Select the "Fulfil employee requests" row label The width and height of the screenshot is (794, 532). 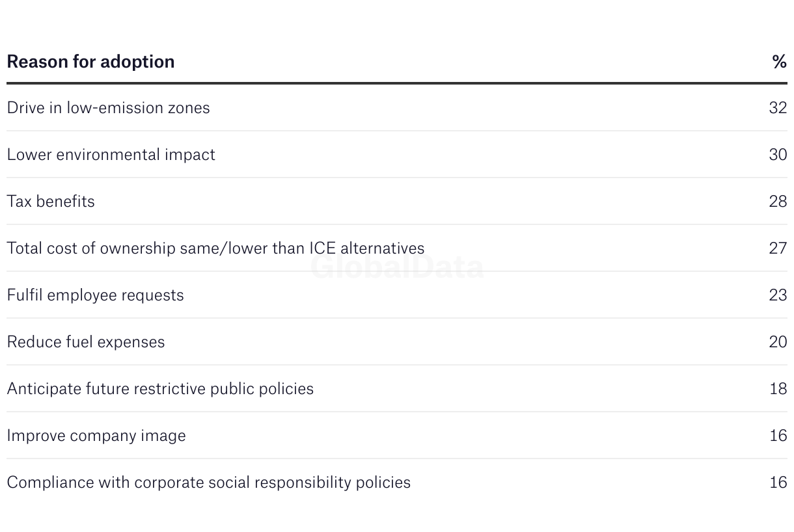(95, 295)
